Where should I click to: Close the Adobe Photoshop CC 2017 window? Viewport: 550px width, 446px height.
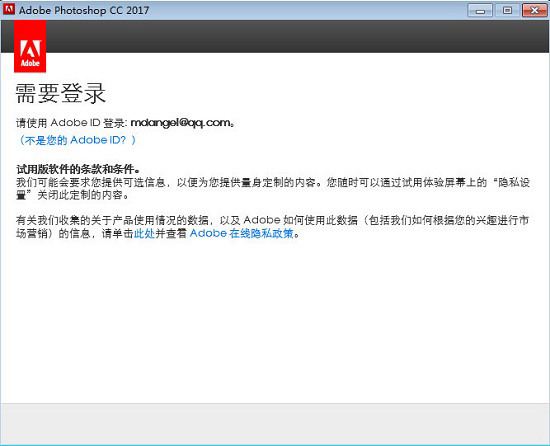pos(534,11)
